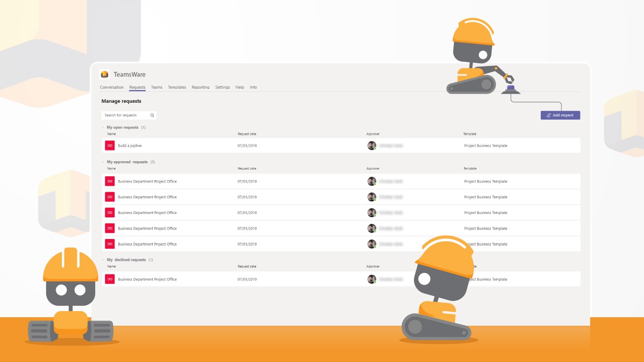Image resolution: width=644 pixels, height=362 pixels.
Task: Click the Search for requests field
Action: (x=129, y=115)
